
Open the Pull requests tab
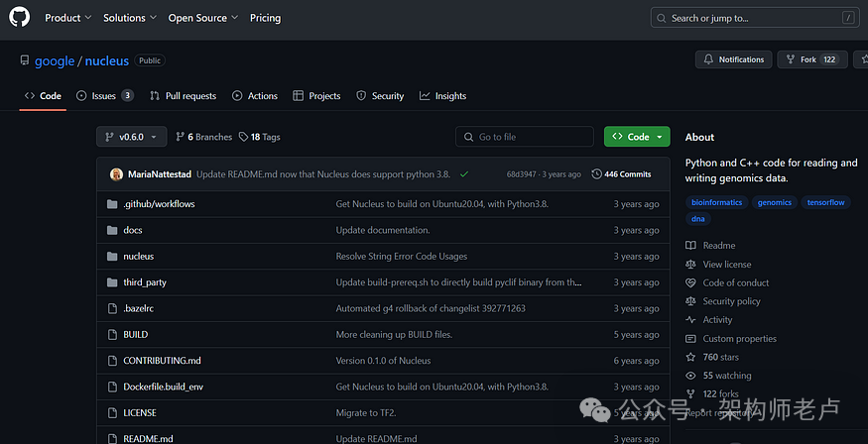[x=184, y=96]
